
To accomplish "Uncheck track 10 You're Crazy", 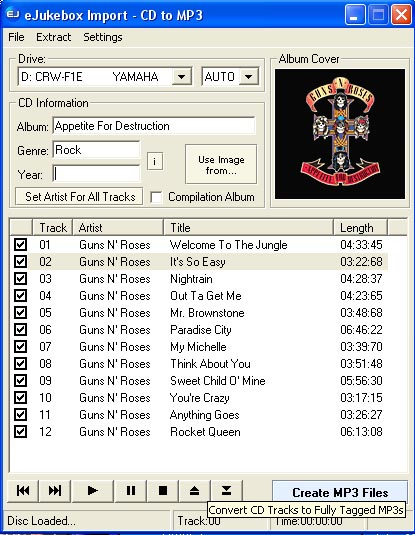I will tap(20, 397).
